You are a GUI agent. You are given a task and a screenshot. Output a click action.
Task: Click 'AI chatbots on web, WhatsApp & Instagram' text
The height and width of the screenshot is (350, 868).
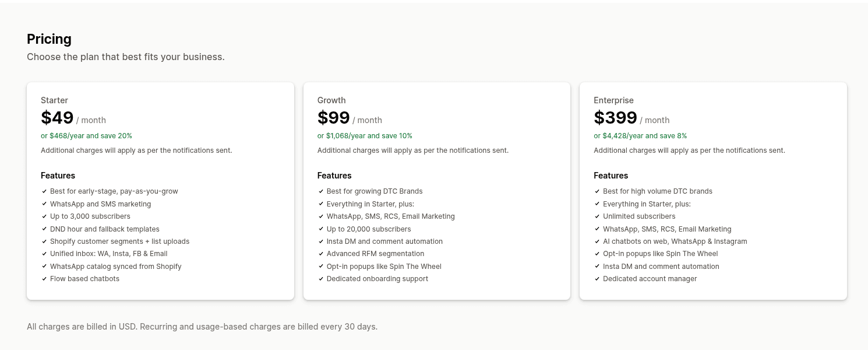click(x=675, y=242)
